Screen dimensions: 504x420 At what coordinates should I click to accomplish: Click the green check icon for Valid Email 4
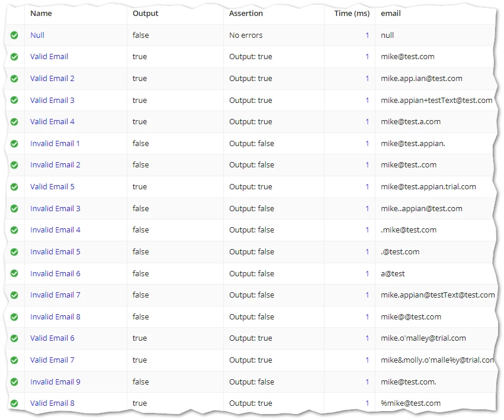point(14,122)
